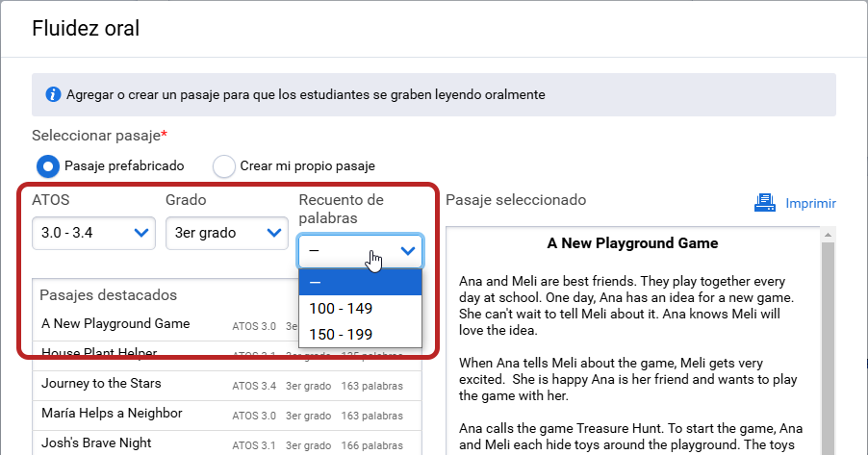Open the ATOS 3.0 - 3.4 dropdown
Viewport: 868px width, 455px height.
tap(93, 233)
